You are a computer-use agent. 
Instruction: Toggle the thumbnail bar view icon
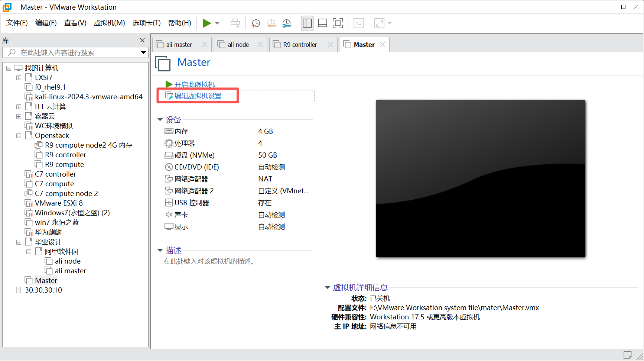[x=323, y=23]
